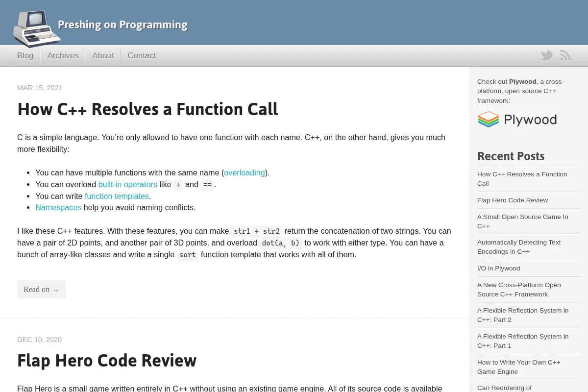Open the About page

point(103,55)
